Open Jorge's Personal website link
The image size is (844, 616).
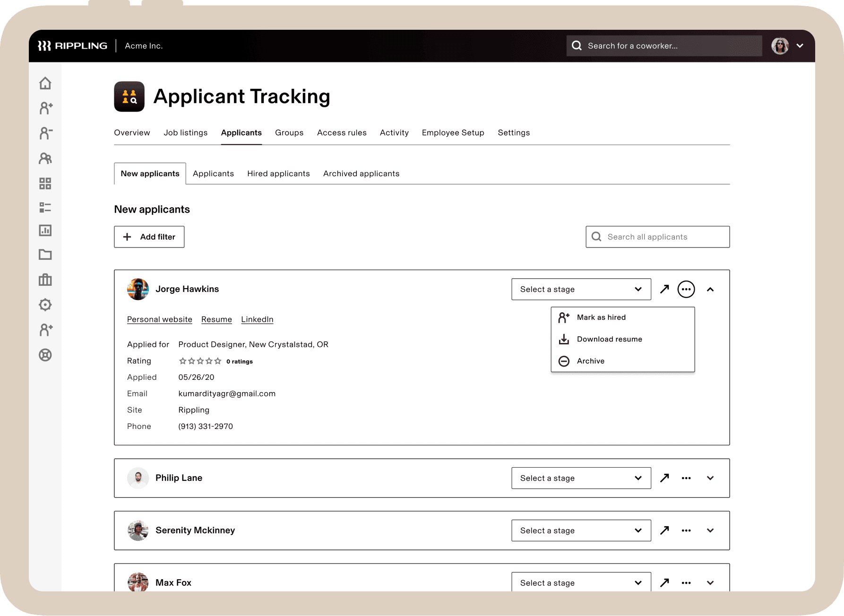160,319
